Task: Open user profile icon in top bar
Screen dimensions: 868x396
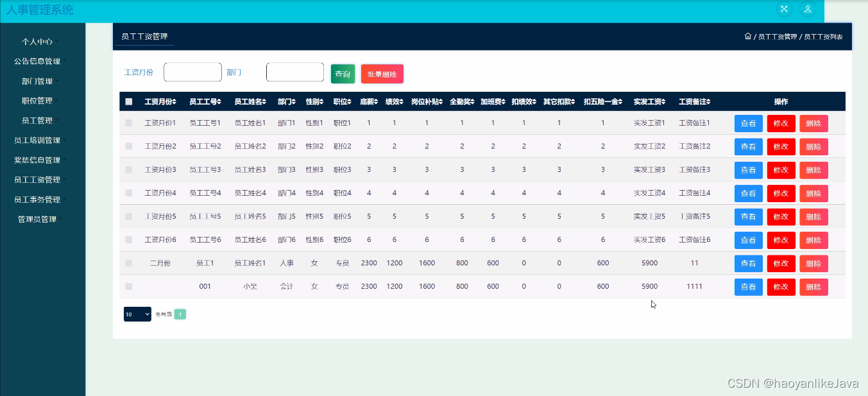Action: click(x=808, y=9)
